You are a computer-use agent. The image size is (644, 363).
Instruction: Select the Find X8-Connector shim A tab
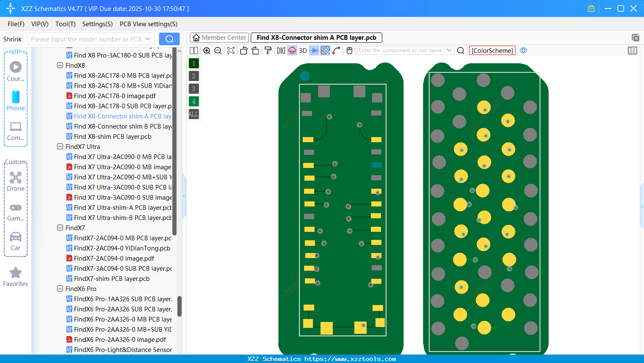(x=316, y=38)
